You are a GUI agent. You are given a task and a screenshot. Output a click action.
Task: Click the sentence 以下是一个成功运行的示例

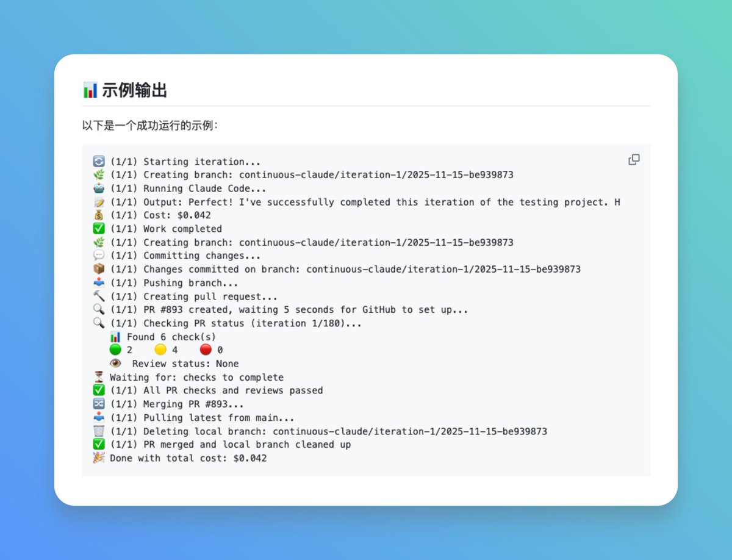pos(149,126)
